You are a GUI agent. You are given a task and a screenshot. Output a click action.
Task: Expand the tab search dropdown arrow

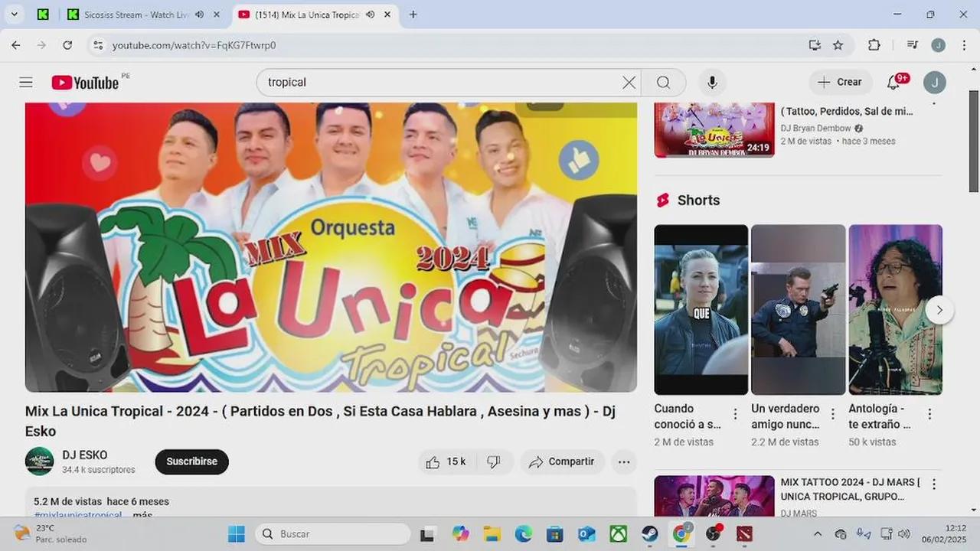coord(14,15)
